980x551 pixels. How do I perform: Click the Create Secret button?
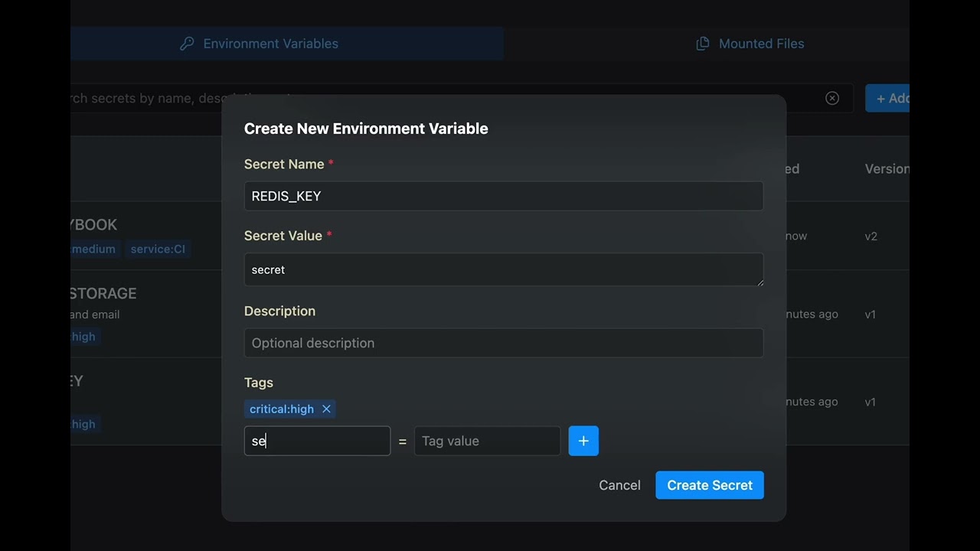click(710, 485)
